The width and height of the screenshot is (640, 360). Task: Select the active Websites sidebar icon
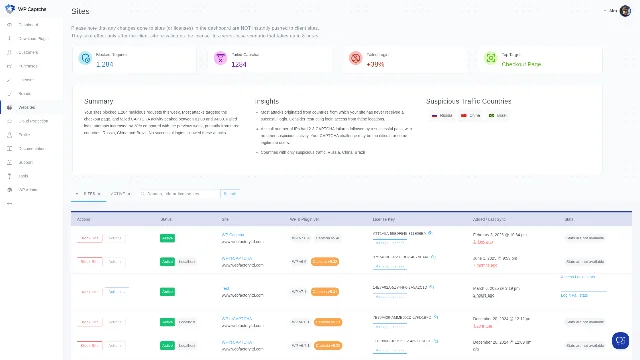[x=9, y=107]
